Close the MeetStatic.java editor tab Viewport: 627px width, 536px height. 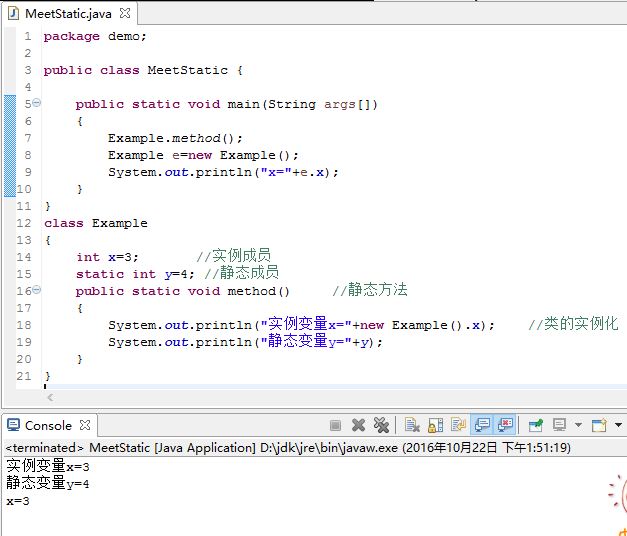click(x=125, y=13)
